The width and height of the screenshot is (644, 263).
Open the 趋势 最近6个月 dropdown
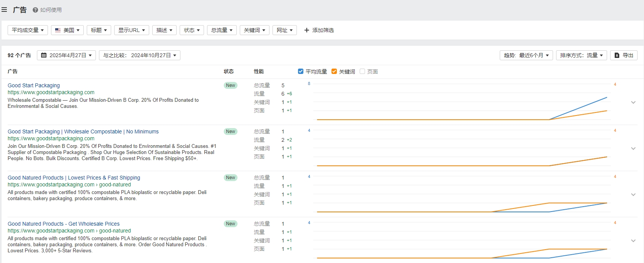526,55
